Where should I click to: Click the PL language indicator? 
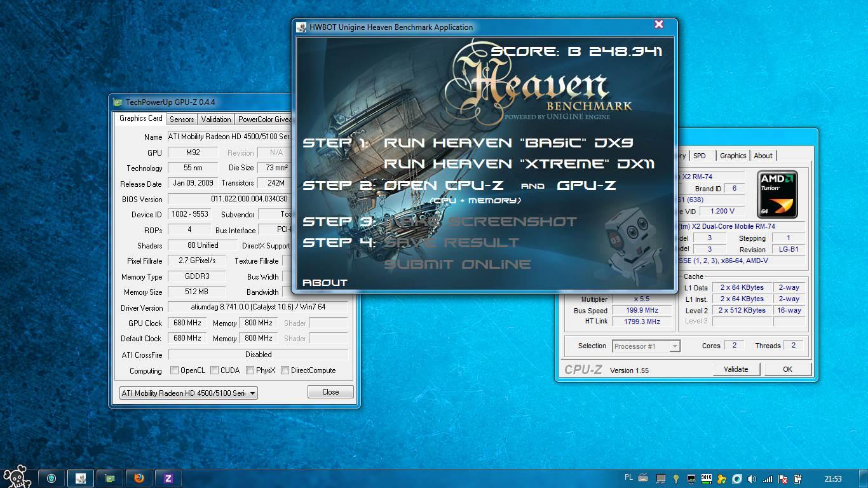pyautogui.click(x=628, y=478)
